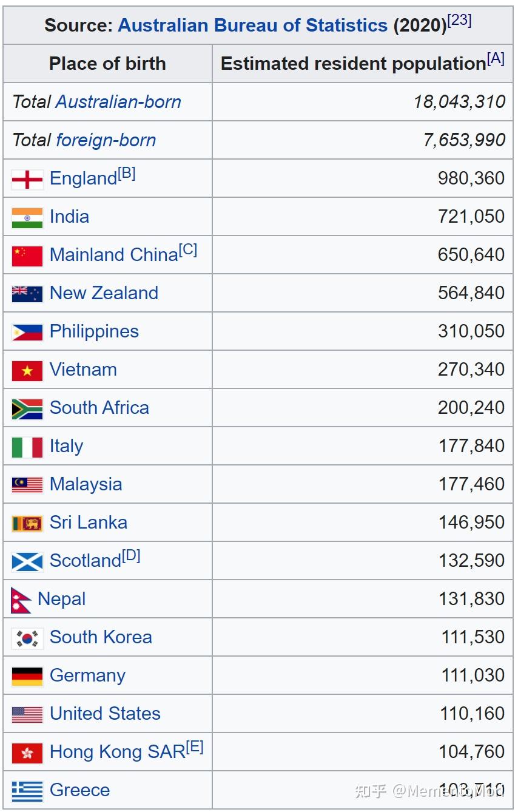Open footnote E next to Hong Kong SAR
The image size is (518, 812).
point(195,746)
